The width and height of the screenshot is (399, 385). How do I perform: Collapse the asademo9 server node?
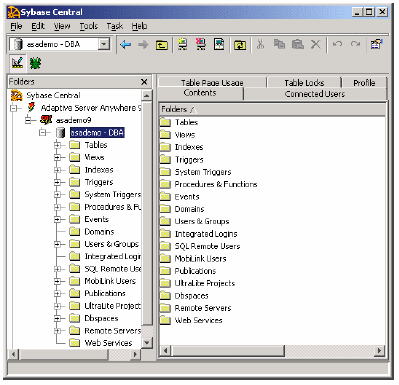pyautogui.click(x=29, y=120)
